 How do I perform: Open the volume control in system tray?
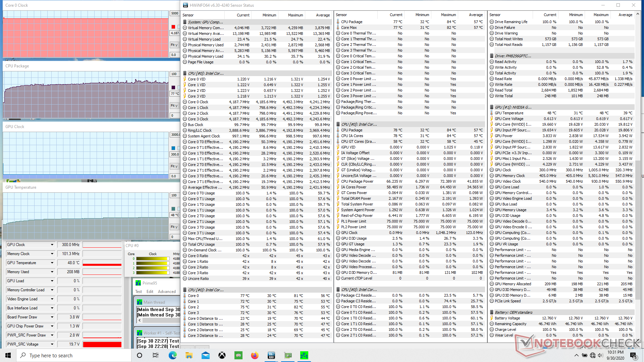coord(600,355)
